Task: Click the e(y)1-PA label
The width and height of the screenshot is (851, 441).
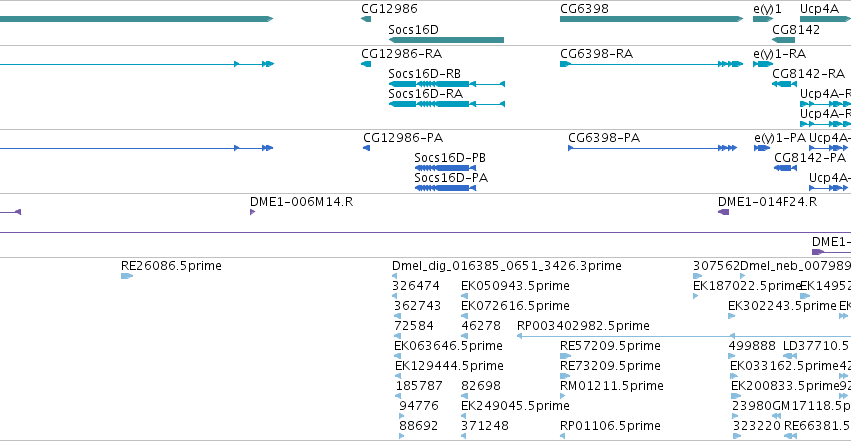Action: (x=780, y=138)
